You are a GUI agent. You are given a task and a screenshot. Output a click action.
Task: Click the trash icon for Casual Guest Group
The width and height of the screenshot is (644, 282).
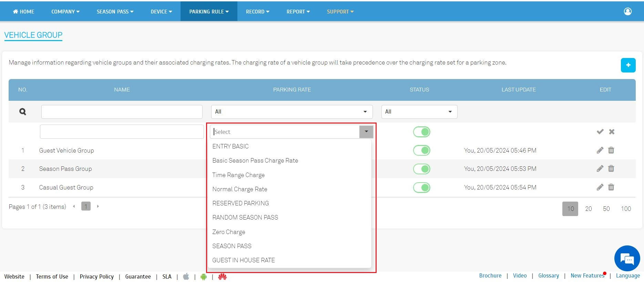611,187
